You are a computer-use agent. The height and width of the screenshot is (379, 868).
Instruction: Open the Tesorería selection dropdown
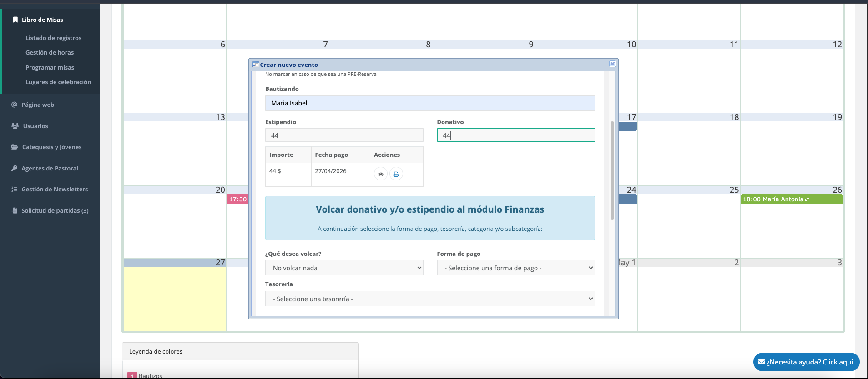[x=429, y=299]
